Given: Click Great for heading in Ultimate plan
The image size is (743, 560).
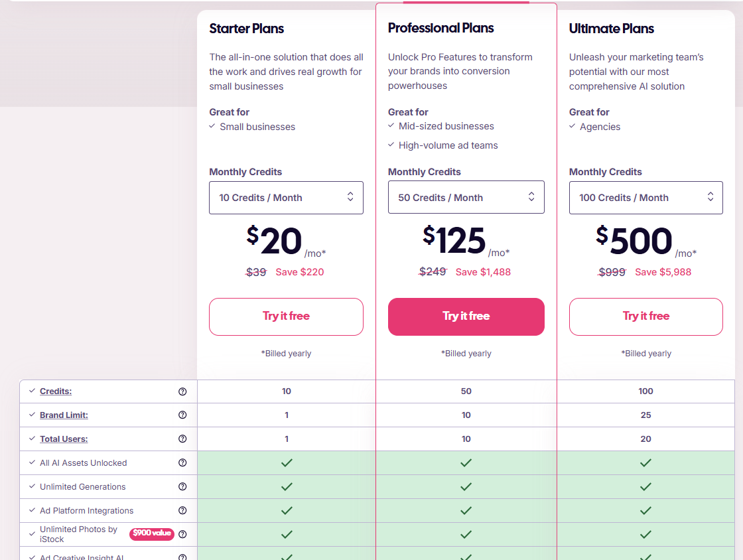Looking at the screenshot, I should point(589,112).
